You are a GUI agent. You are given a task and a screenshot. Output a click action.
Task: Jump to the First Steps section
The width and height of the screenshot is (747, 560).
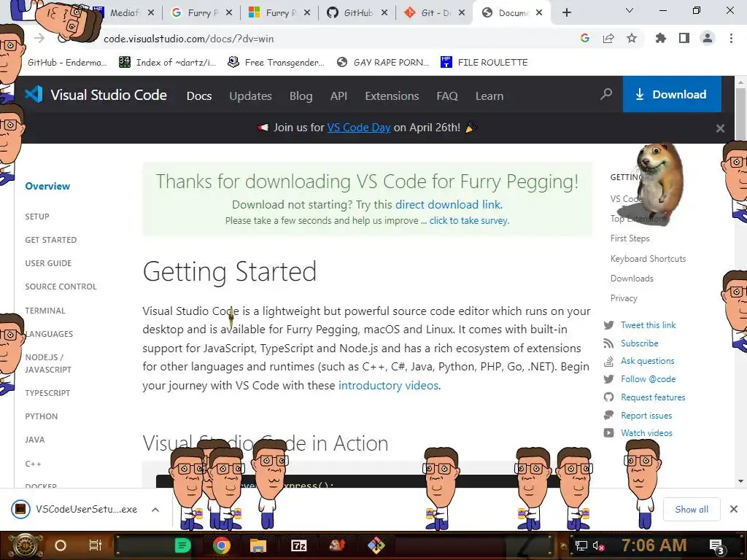coord(630,238)
